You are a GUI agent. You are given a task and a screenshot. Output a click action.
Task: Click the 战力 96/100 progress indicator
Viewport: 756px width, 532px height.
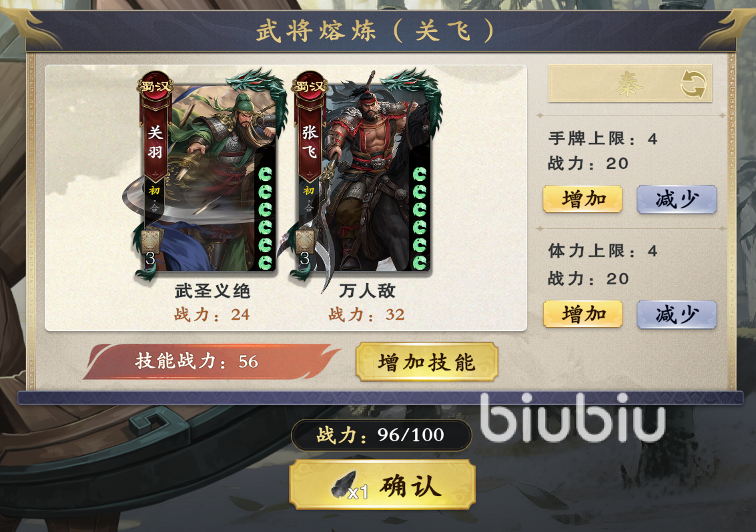coord(381,435)
